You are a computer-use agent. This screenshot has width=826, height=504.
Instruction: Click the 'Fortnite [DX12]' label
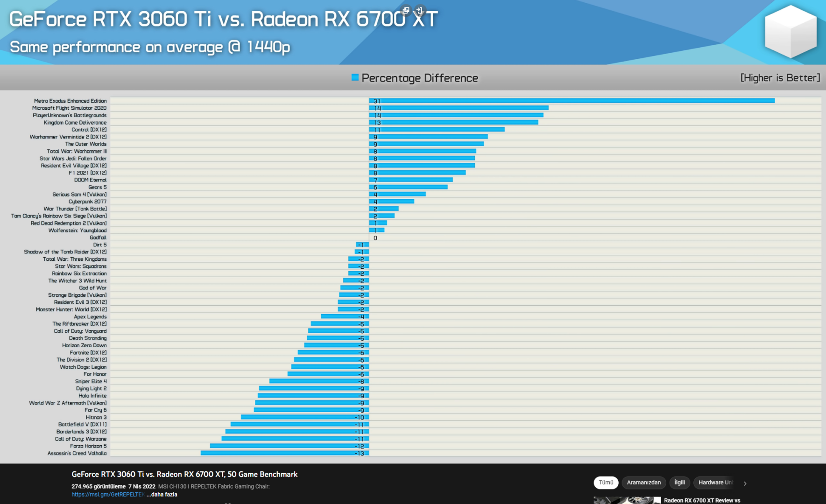point(88,352)
